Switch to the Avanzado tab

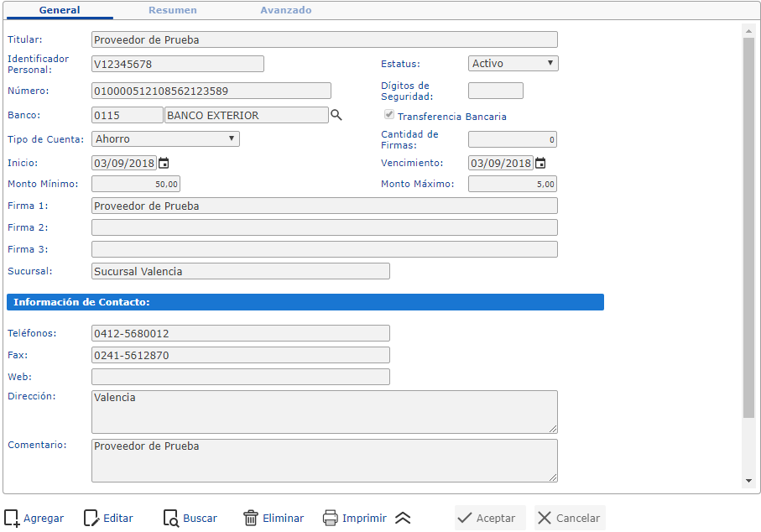[x=285, y=10]
